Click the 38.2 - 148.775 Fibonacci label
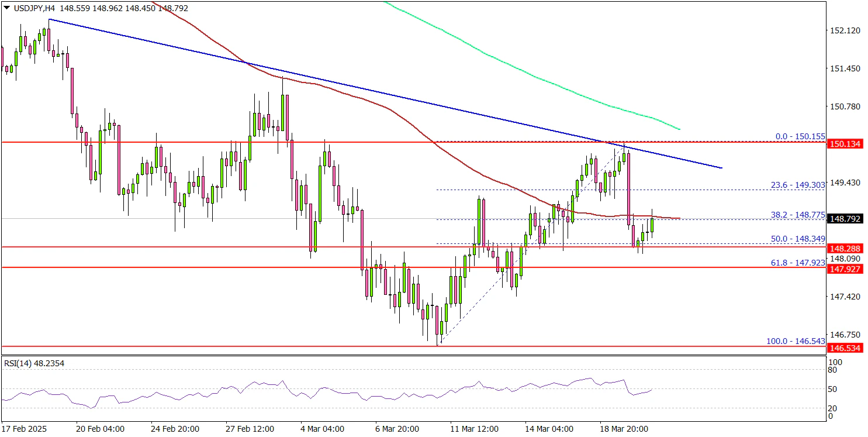Viewport: 868px width, 437px height. coord(798,215)
